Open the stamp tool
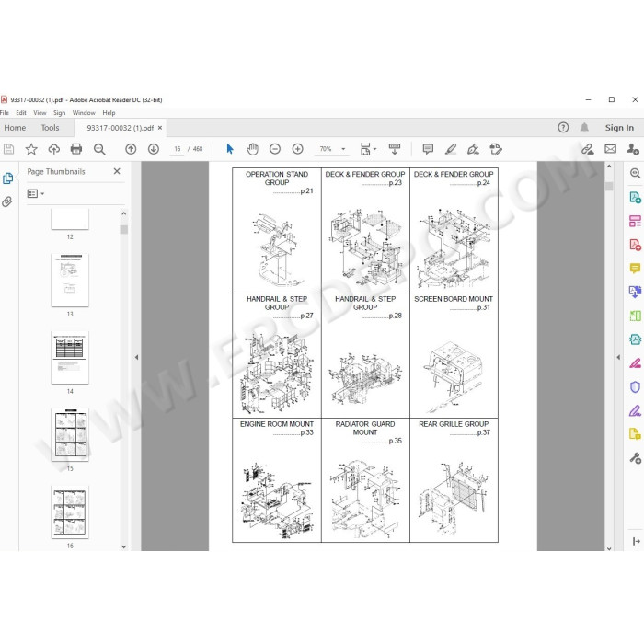644x644 pixels. [496, 149]
